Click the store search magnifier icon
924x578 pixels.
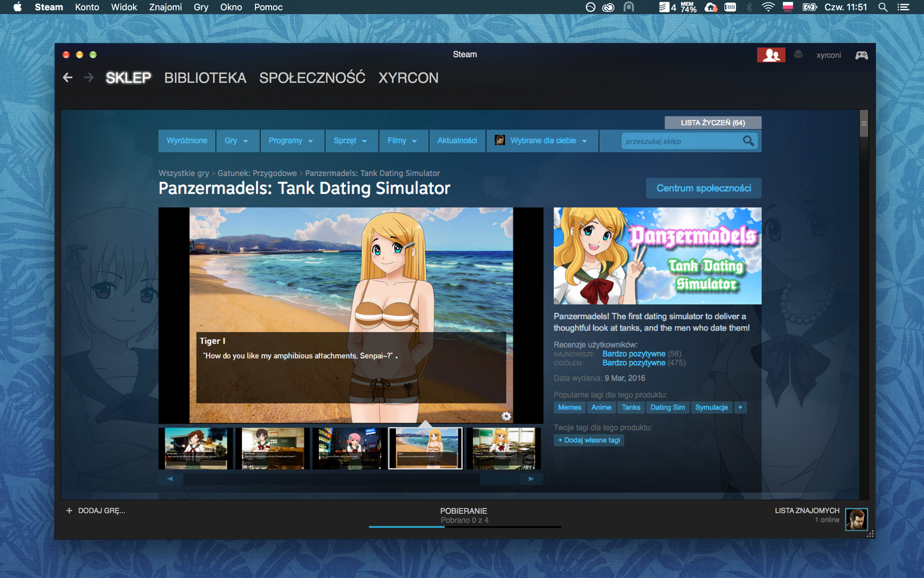pos(748,141)
